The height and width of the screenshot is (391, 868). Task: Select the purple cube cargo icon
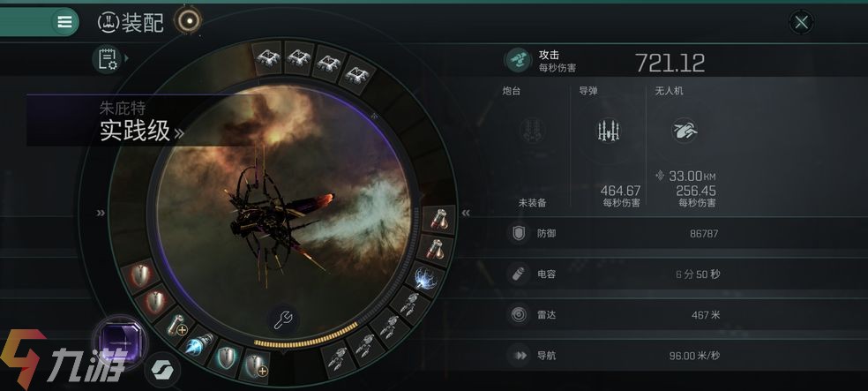tap(121, 343)
